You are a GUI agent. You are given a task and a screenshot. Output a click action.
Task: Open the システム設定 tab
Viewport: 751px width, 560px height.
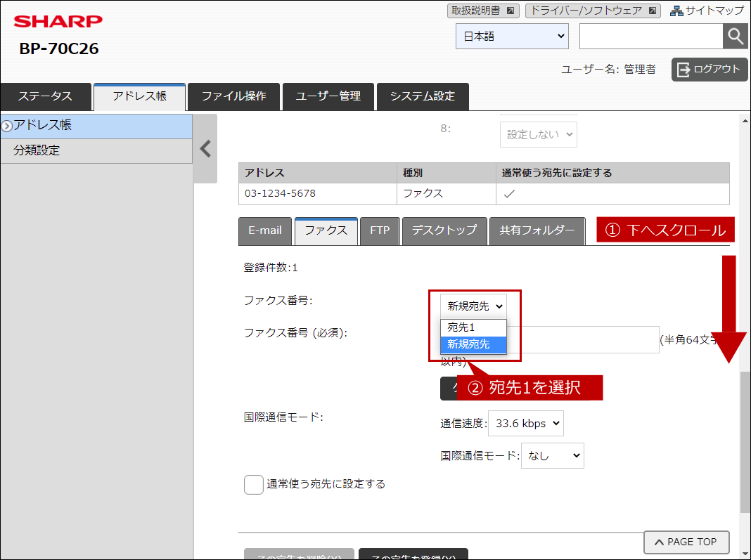[423, 96]
